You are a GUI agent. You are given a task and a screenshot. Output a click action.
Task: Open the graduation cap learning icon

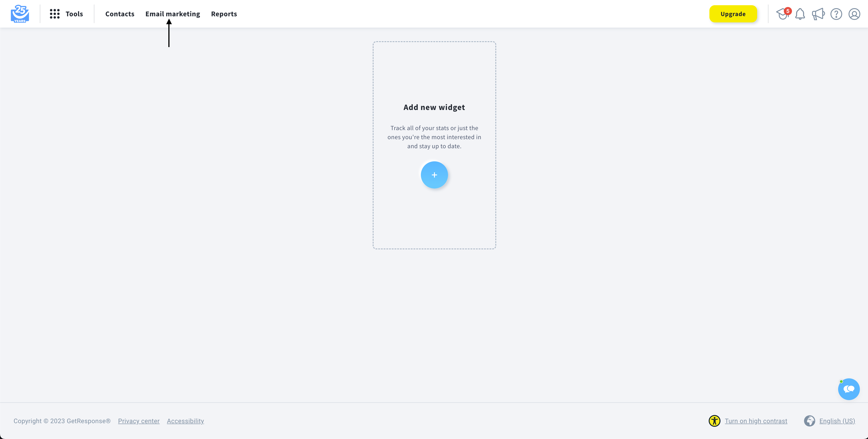783,14
